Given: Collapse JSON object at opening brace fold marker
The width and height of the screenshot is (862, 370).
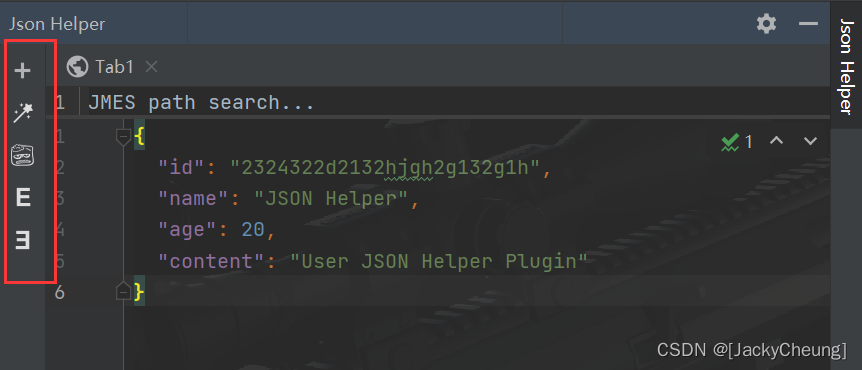Looking at the screenshot, I should 124,136.
